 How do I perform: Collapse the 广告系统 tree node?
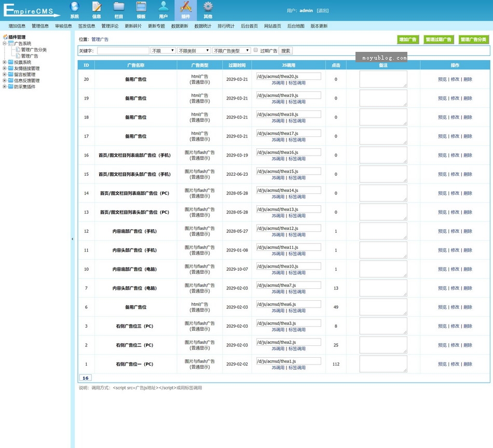(5, 44)
